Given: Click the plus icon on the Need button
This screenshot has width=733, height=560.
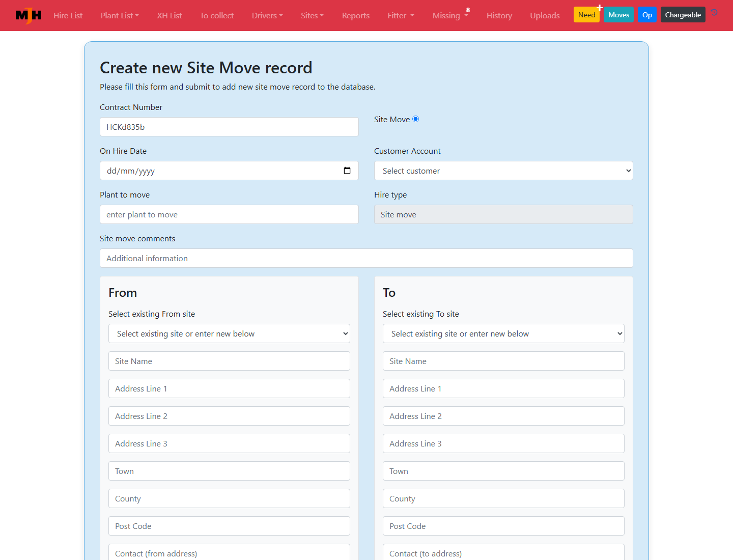Looking at the screenshot, I should [x=600, y=8].
